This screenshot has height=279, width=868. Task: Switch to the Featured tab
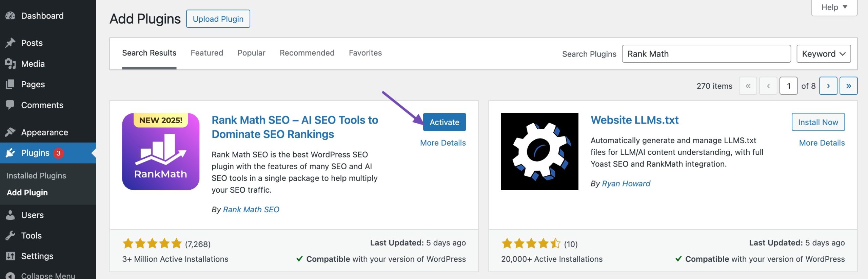207,53
